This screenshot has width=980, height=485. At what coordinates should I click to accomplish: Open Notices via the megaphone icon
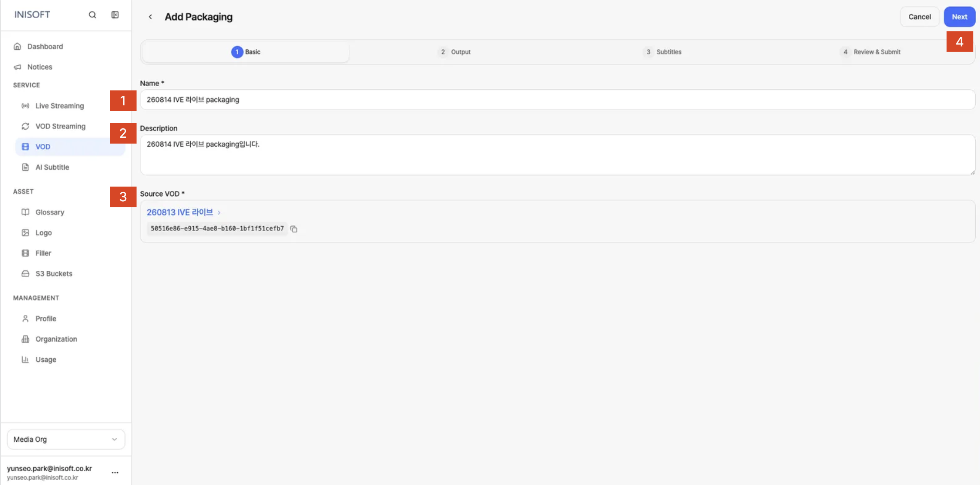pos(17,67)
